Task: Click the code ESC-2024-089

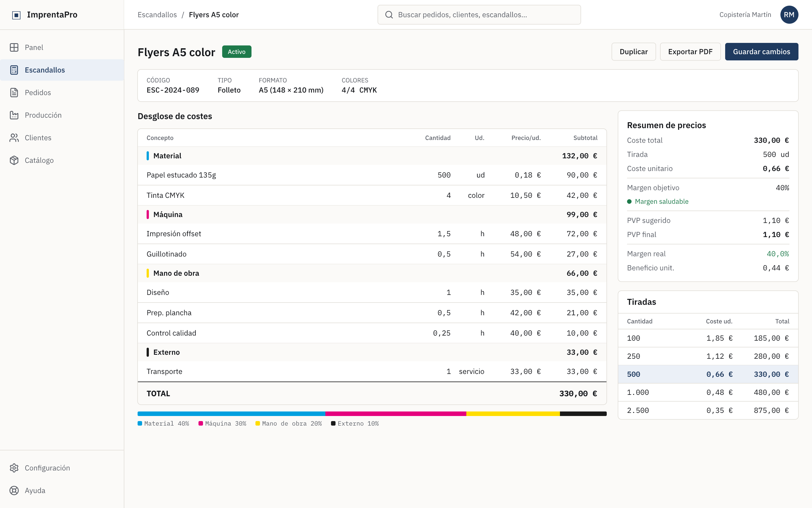Action: coord(173,90)
